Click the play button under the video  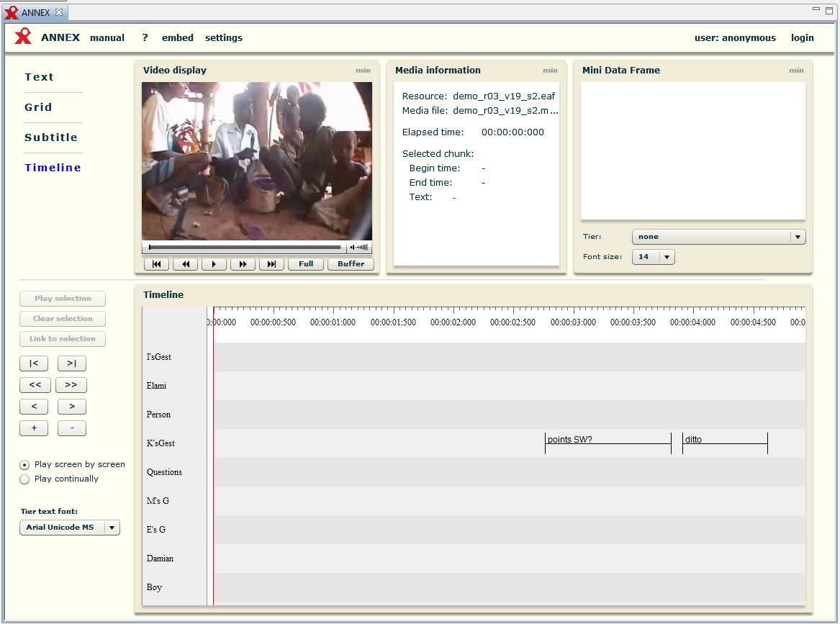[214, 264]
